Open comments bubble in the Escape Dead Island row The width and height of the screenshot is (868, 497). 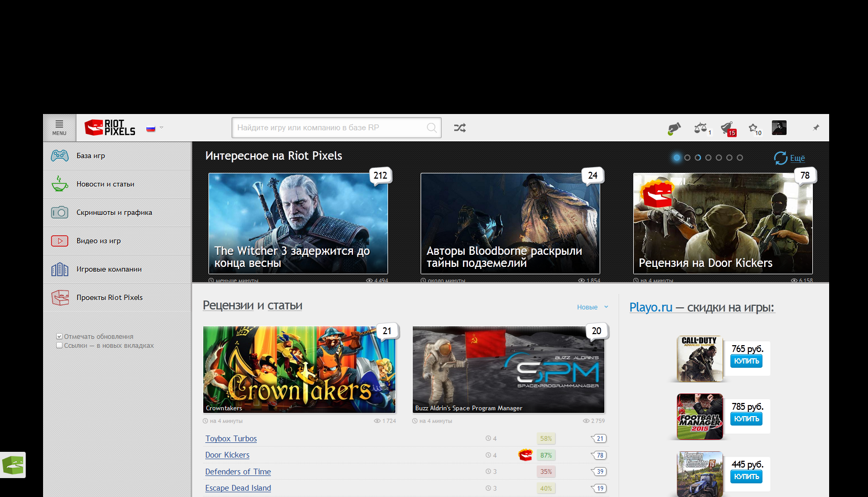[x=599, y=488]
